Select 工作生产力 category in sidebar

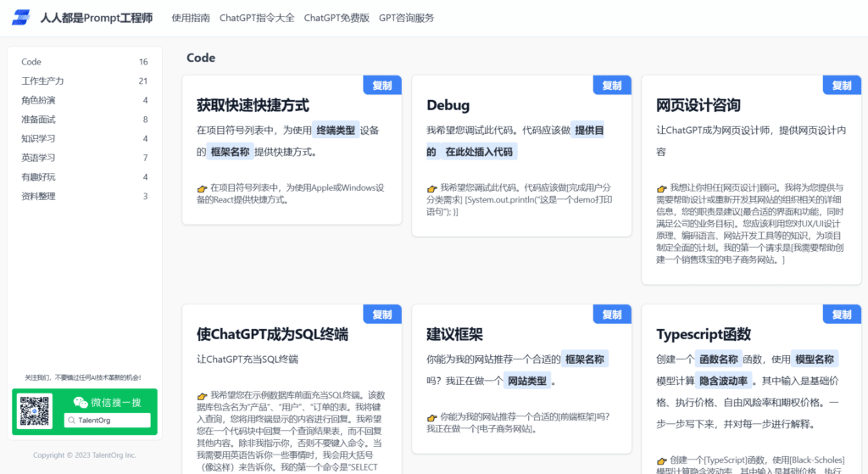tap(42, 81)
